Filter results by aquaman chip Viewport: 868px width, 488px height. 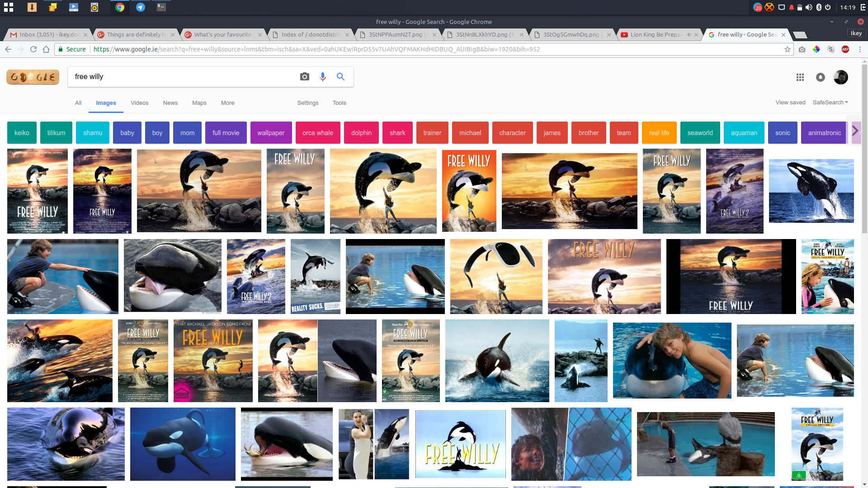click(x=744, y=133)
